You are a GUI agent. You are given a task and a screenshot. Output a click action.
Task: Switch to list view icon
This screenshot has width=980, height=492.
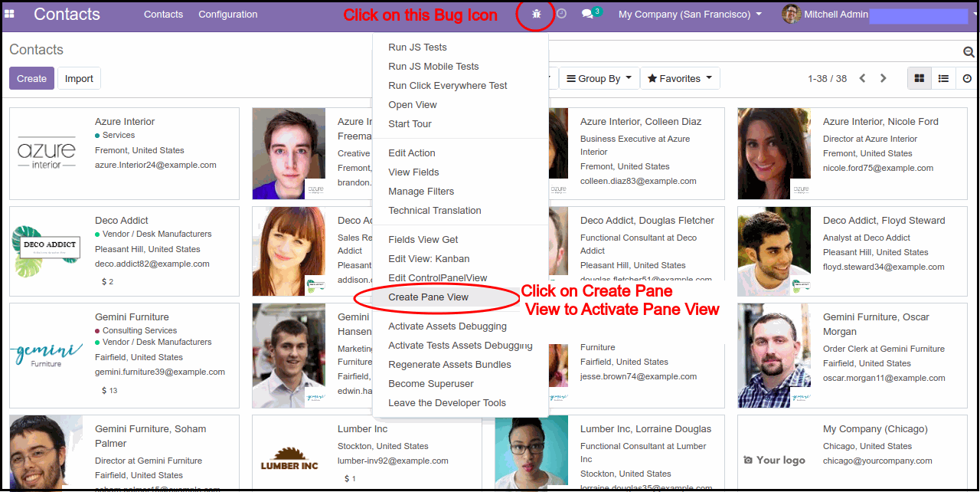click(x=943, y=78)
